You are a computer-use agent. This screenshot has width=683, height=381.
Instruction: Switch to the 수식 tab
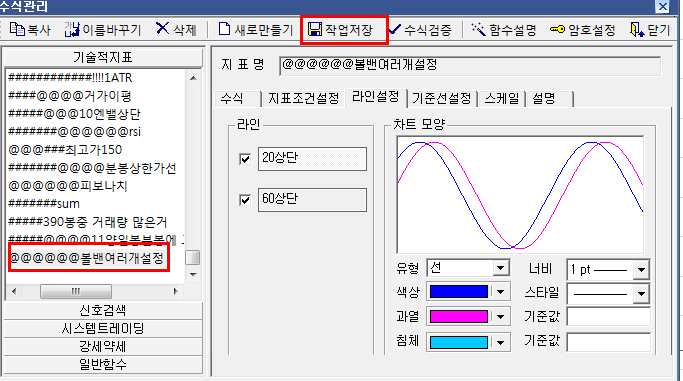(238, 98)
